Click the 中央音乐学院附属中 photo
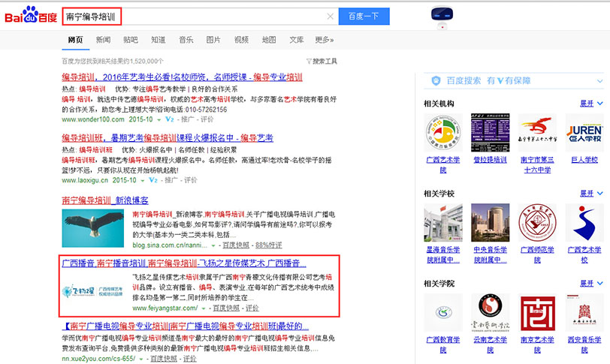Screen dimensions: 610x364 pyautogui.click(x=490, y=223)
